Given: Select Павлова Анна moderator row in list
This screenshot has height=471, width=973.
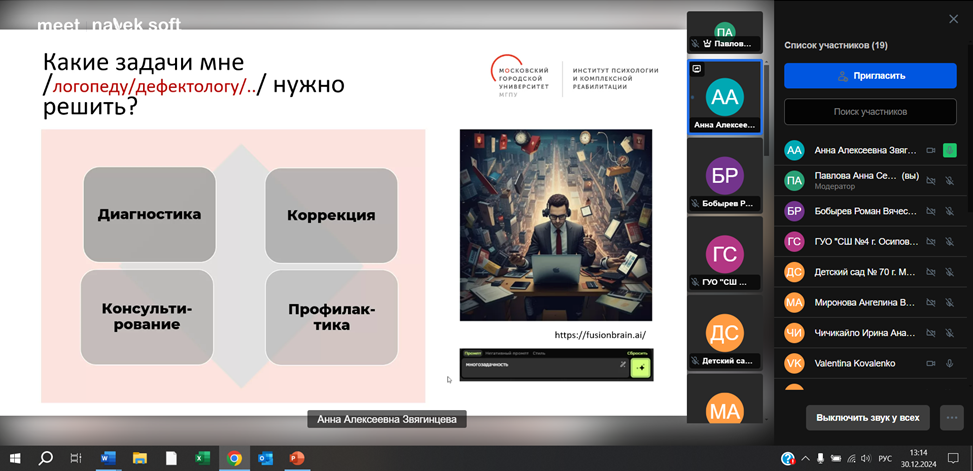Looking at the screenshot, I should click(x=860, y=180).
